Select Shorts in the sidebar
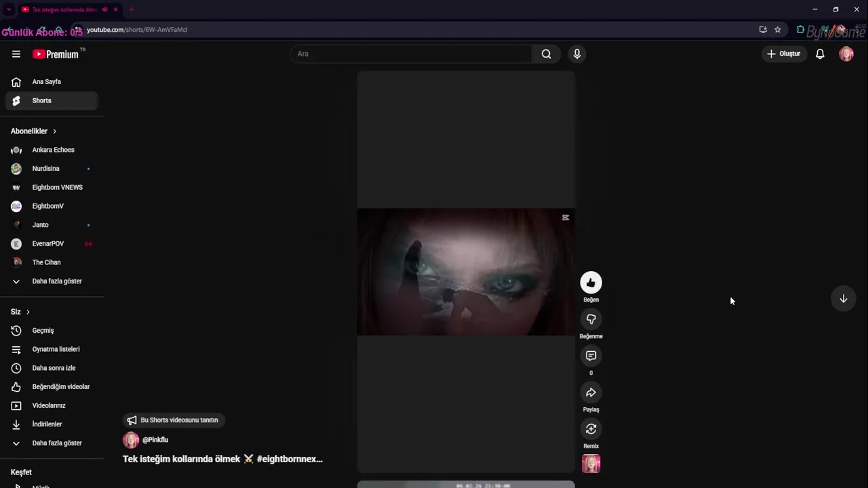Image resolution: width=868 pixels, height=488 pixels. (x=52, y=100)
